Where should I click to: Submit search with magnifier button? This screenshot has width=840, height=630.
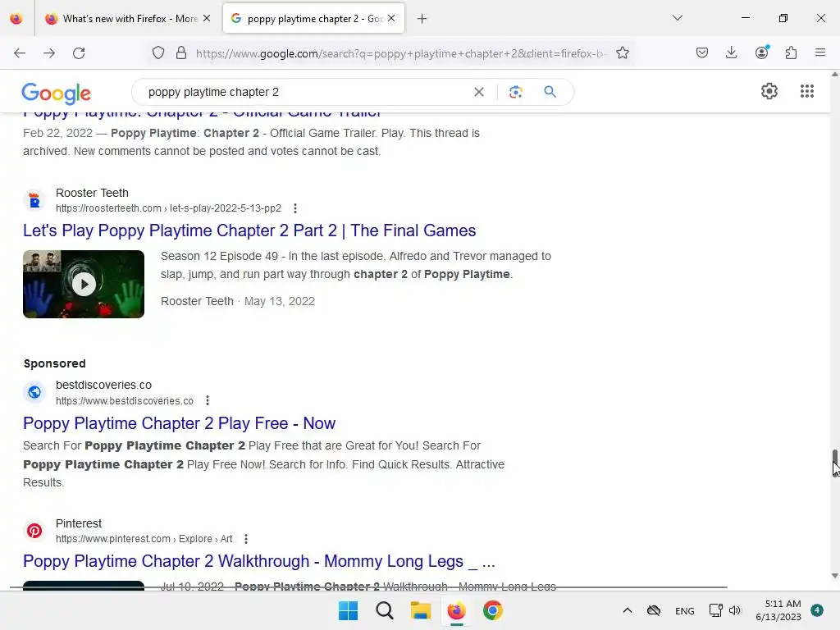click(x=550, y=92)
